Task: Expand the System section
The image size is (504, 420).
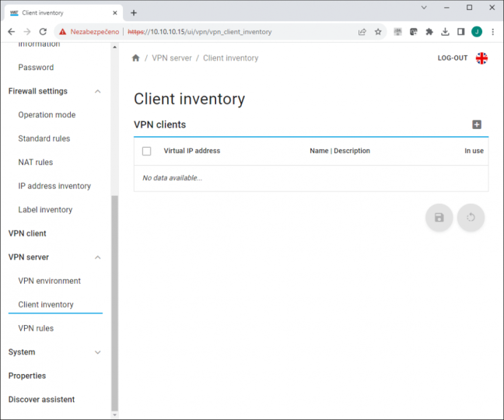Action: (x=98, y=352)
